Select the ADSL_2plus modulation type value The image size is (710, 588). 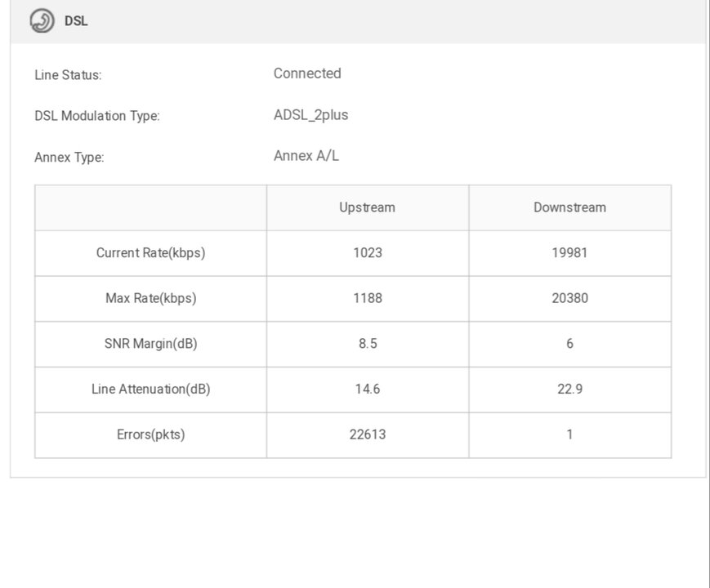310,115
